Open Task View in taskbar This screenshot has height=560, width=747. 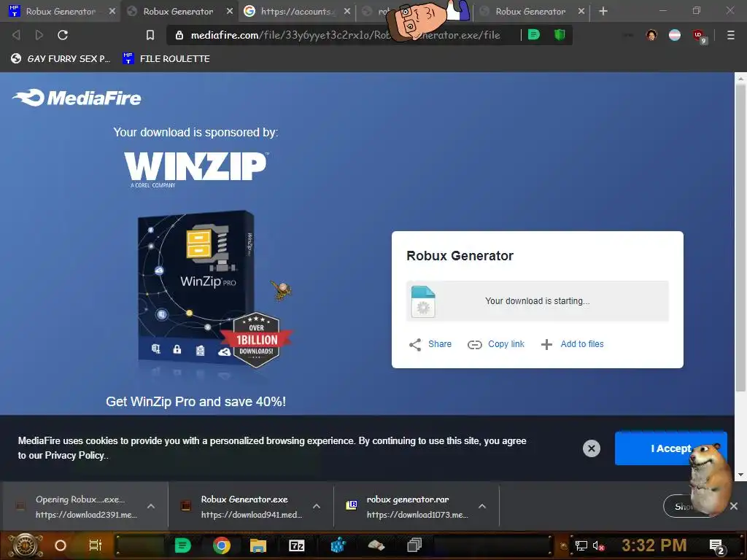(x=96, y=545)
